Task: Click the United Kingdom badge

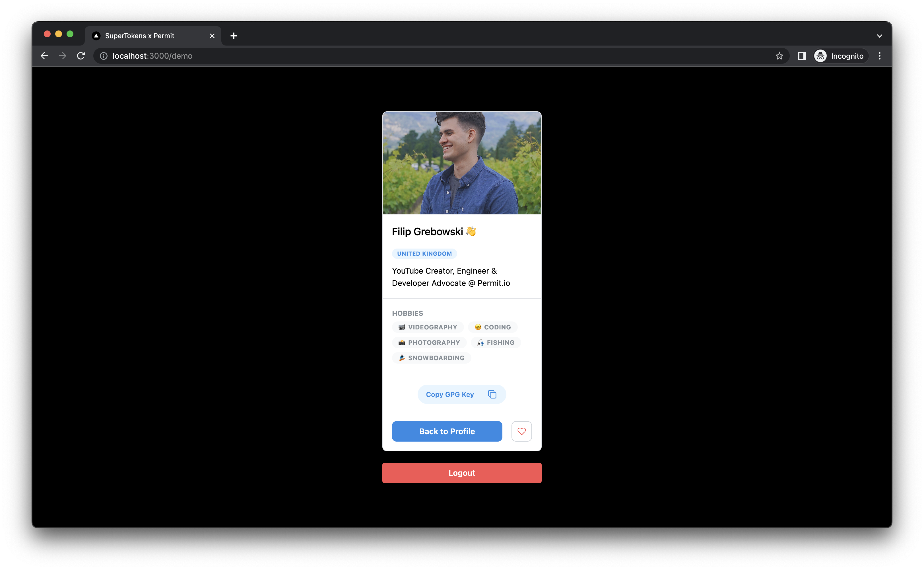Action: coord(424,254)
